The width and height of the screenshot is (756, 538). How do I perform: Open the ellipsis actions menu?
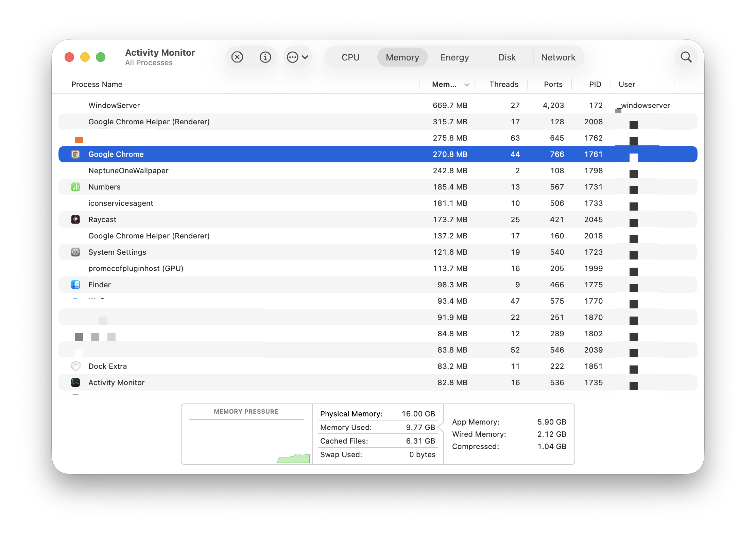[x=297, y=57]
